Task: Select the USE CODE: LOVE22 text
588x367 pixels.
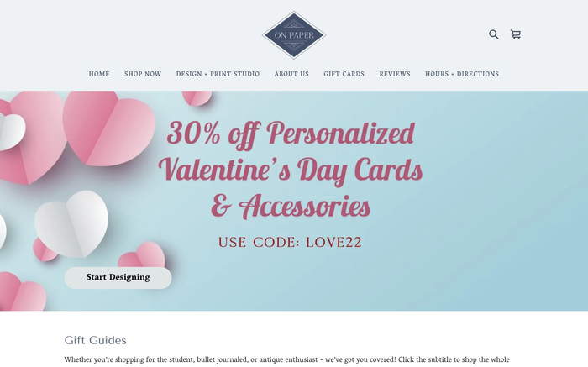Action: tap(290, 242)
